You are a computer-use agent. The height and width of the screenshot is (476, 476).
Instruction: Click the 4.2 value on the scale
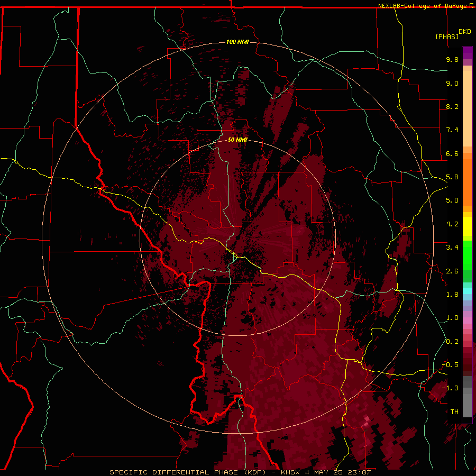[452, 224]
